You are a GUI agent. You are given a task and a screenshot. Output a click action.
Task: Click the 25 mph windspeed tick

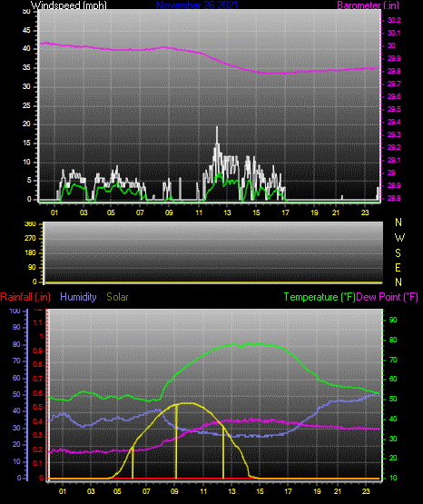(26, 105)
